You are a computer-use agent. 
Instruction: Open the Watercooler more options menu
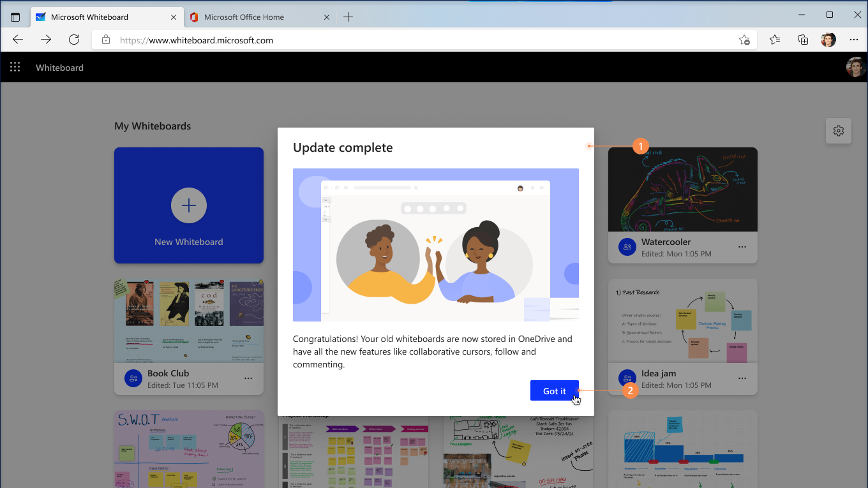[742, 247]
